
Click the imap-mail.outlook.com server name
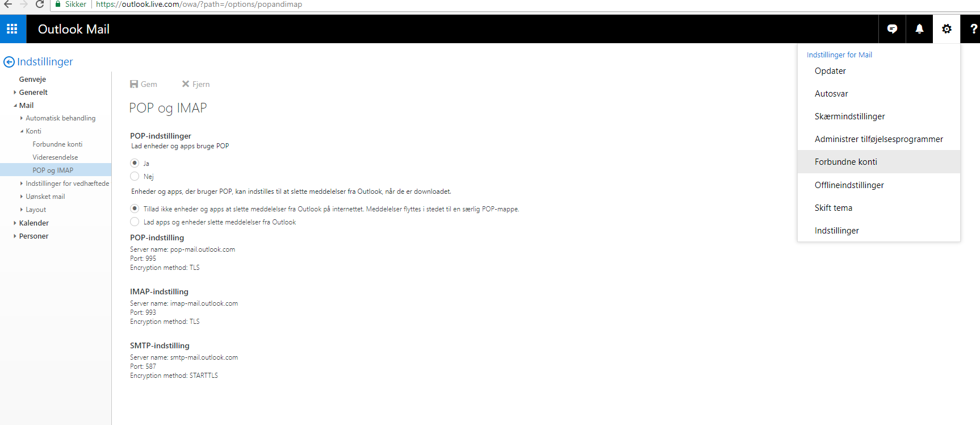click(x=204, y=303)
